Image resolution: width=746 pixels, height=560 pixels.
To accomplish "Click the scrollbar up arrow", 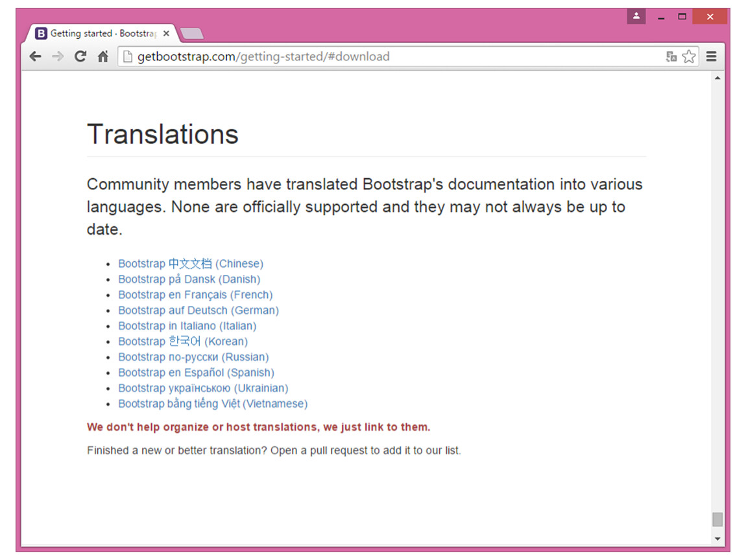I will (717, 78).
